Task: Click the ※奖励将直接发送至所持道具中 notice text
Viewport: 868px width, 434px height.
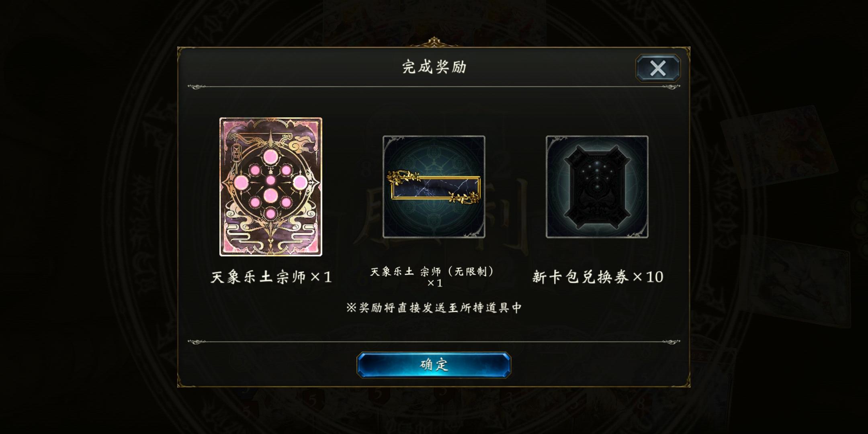Action: [434, 308]
